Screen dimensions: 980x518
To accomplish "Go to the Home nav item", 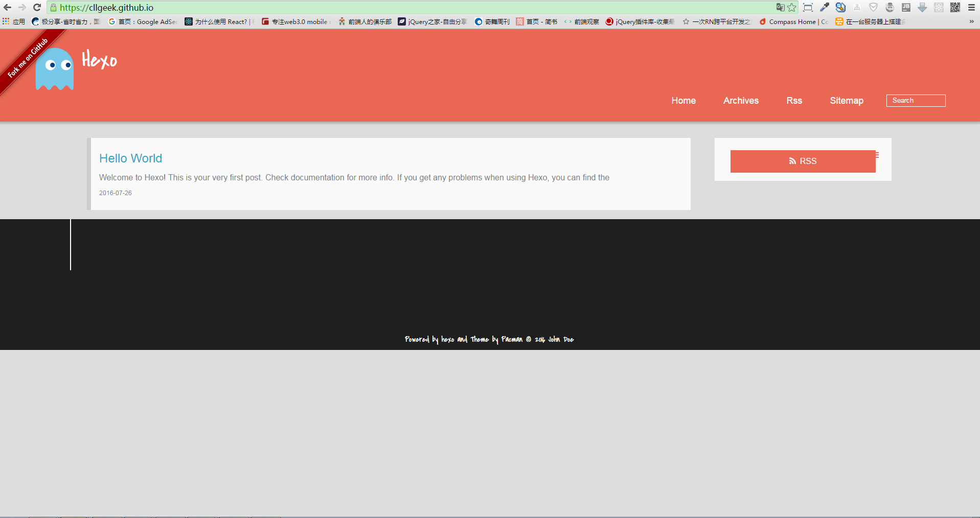I will pos(683,101).
